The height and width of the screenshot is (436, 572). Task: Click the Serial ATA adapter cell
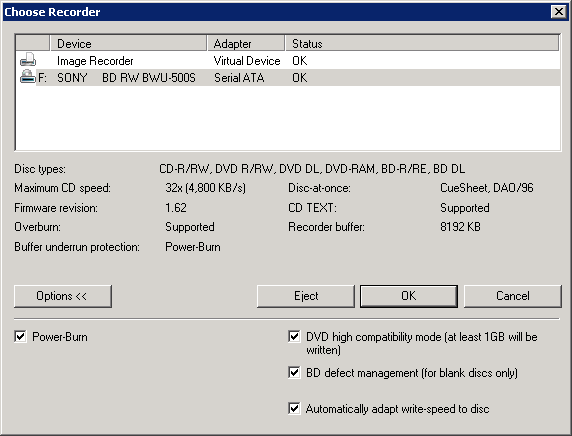[x=239, y=78]
